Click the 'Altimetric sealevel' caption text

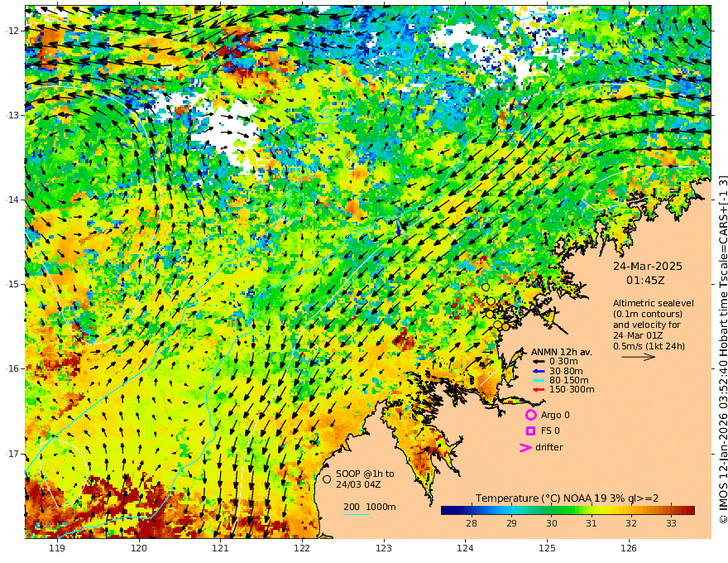pos(654,303)
